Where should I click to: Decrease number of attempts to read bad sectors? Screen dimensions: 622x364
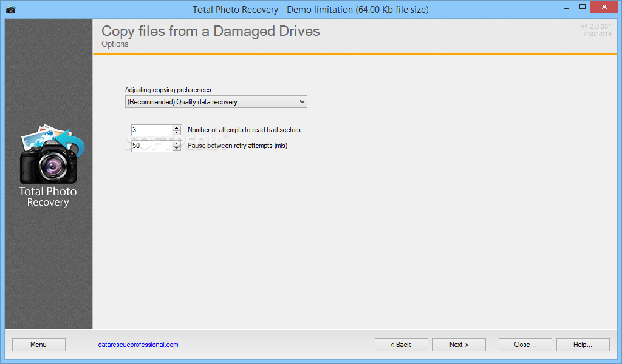tap(177, 133)
